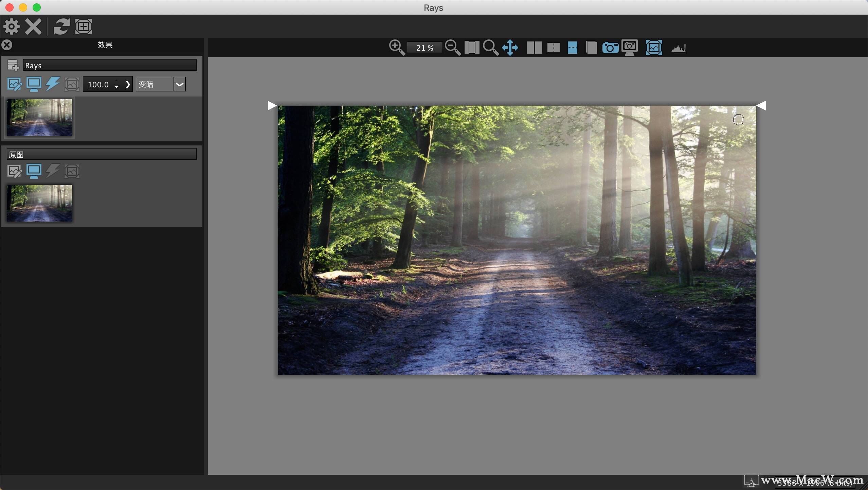
Task: Select the pan/move arrows tool
Action: tap(510, 48)
